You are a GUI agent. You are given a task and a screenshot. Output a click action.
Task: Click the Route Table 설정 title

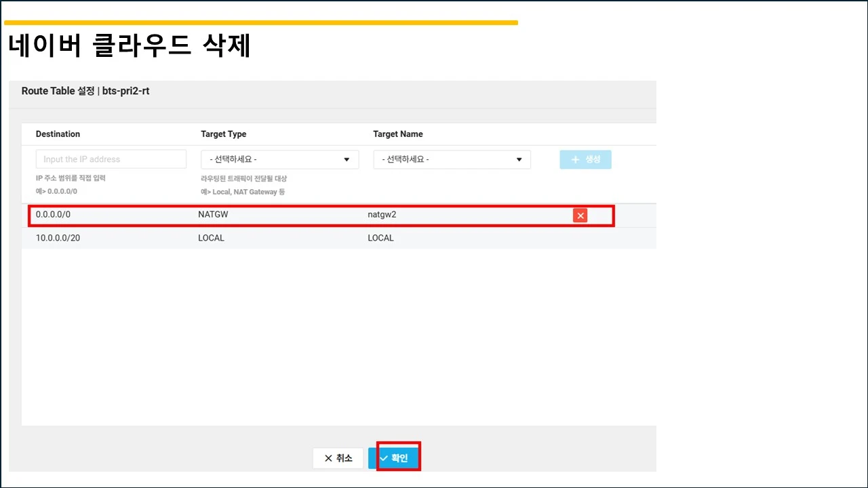85,91
